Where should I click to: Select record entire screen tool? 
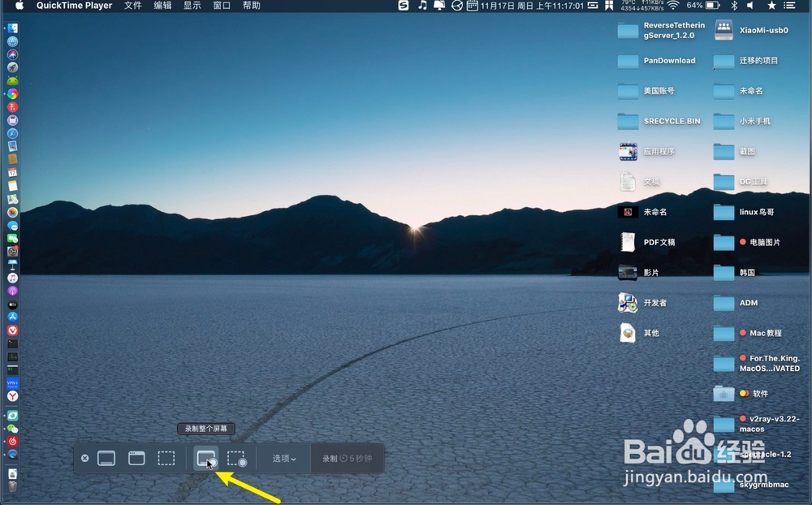coord(206,459)
